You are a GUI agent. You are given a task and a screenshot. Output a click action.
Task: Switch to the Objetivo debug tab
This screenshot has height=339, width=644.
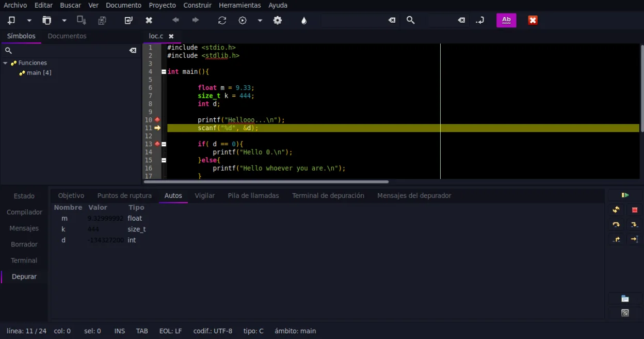click(x=71, y=196)
